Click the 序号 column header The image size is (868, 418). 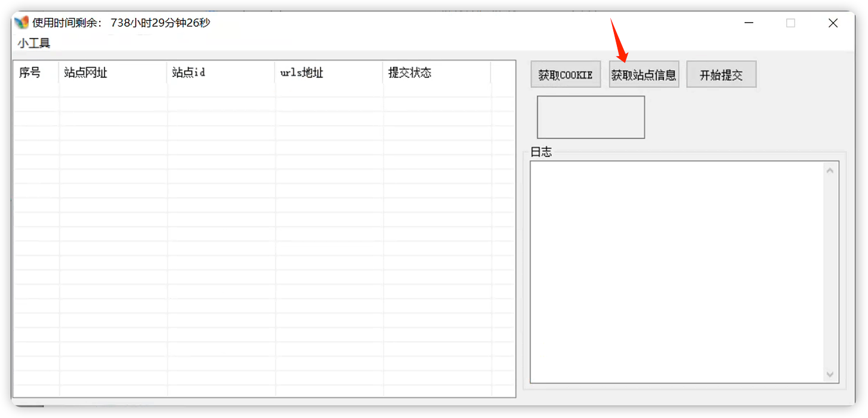[36, 73]
